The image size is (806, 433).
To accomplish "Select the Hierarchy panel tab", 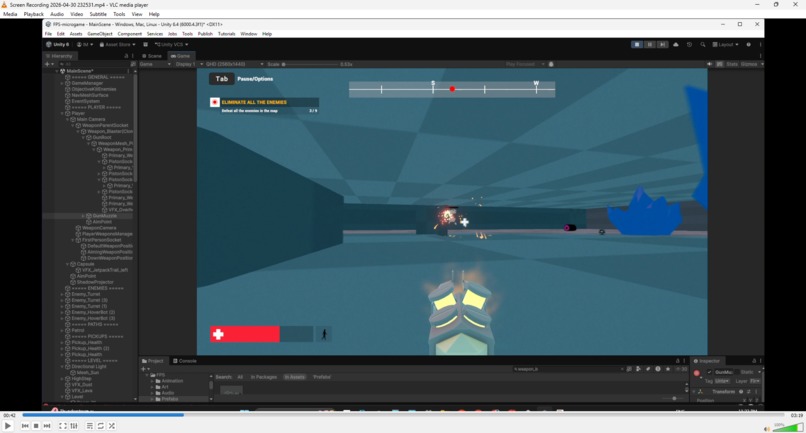I will [60, 56].
